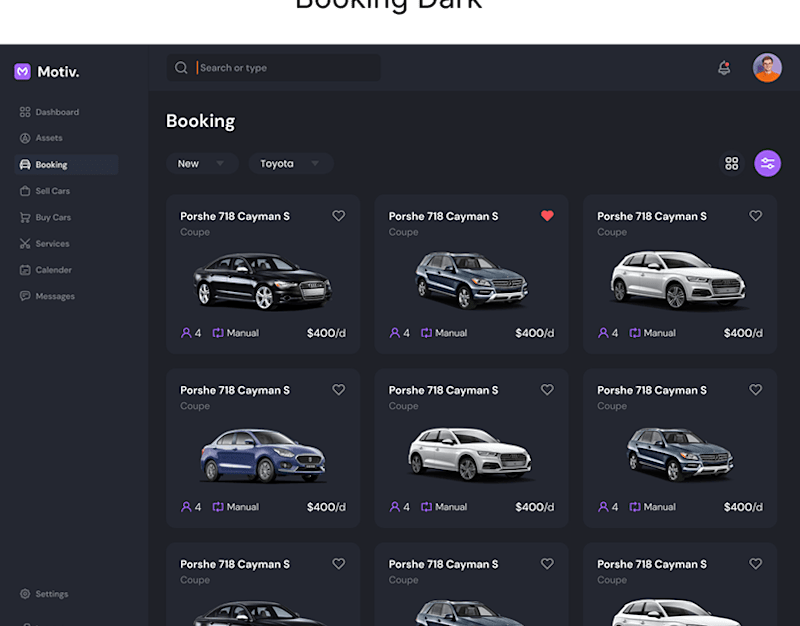
Task: Expand the New condition dropdown
Action: [202, 163]
